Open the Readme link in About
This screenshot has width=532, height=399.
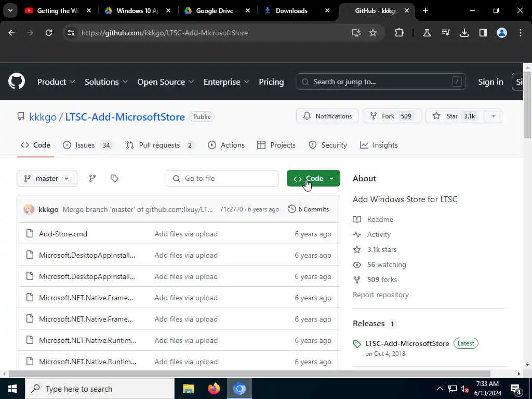point(380,220)
